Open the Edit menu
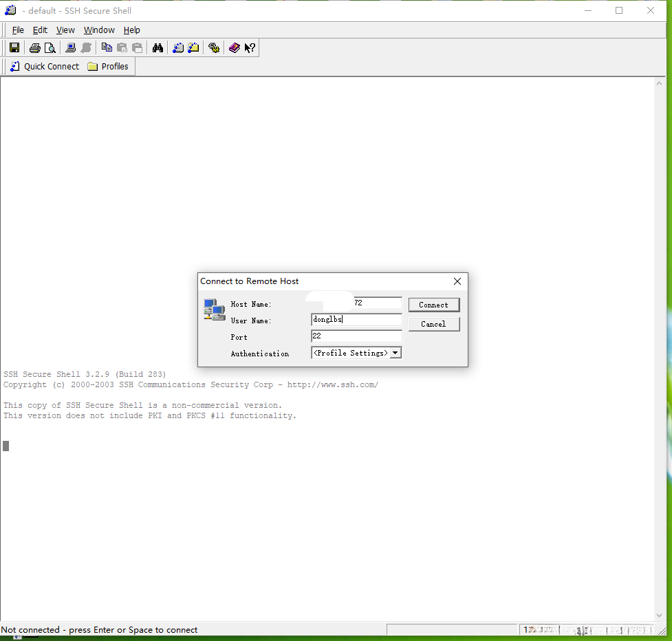This screenshot has width=672, height=641. [40, 30]
